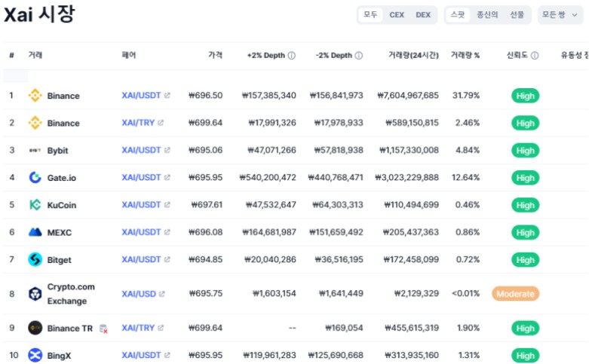Click the KuCoin exchange logo
The width and height of the screenshot is (589, 364).
35,205
